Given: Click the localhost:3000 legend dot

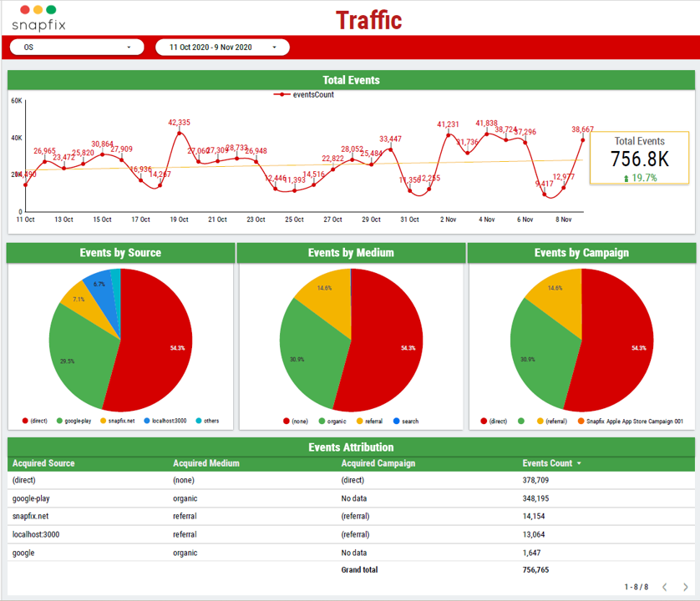Looking at the screenshot, I should point(147,421).
